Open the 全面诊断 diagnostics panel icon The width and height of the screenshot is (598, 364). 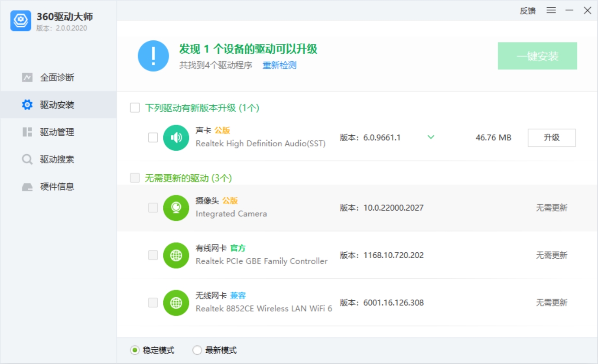pyautogui.click(x=27, y=77)
